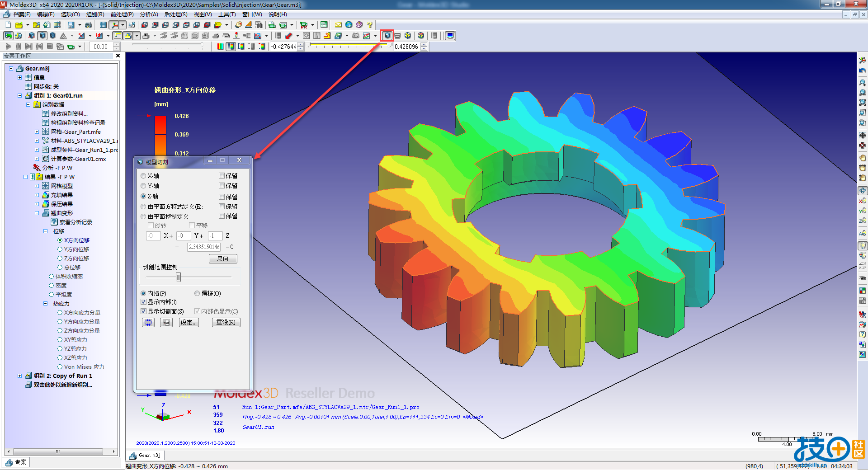Click the 重设(R) button

(x=226, y=322)
